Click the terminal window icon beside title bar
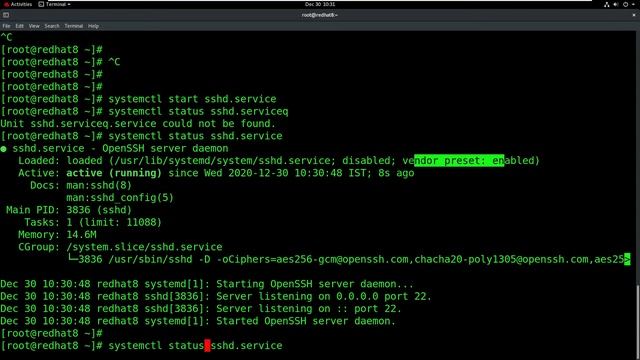The width and height of the screenshot is (640, 360). (x=6, y=15)
